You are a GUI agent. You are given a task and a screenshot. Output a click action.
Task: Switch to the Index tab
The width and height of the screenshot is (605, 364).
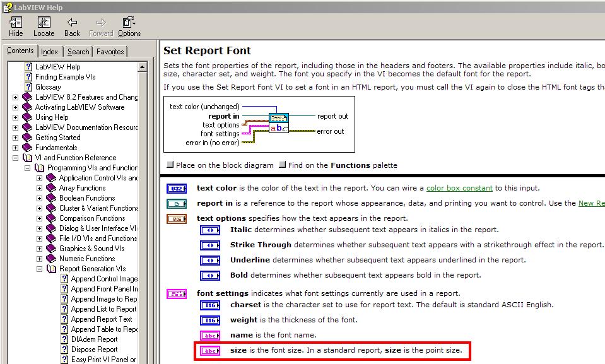50,51
